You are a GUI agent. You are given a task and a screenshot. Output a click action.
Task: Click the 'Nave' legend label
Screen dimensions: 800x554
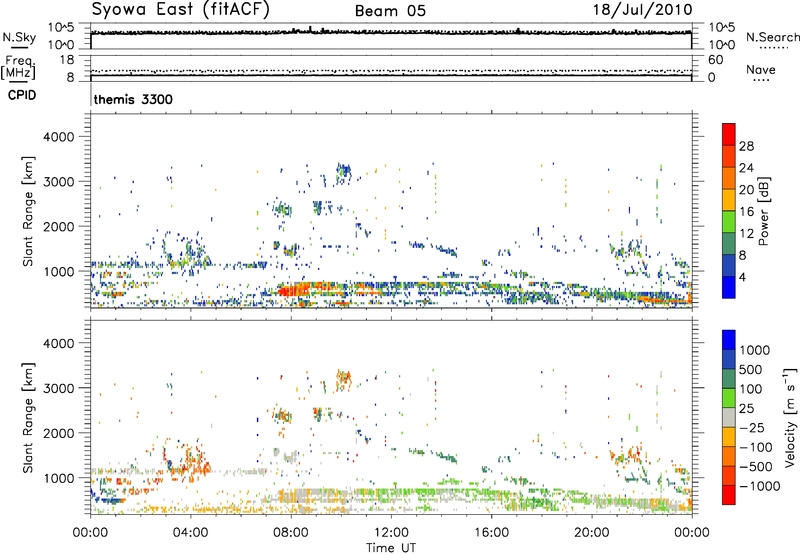(x=761, y=70)
